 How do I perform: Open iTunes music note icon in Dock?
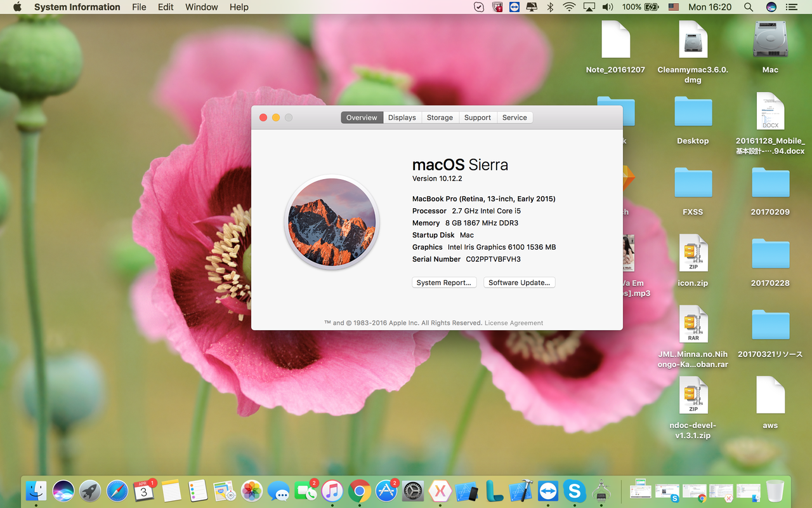tap(332, 490)
